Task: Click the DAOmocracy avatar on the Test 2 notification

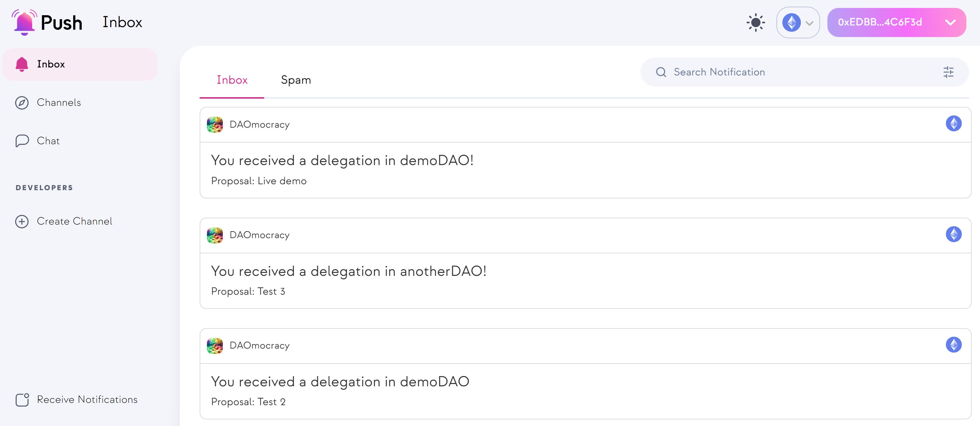Action: pos(215,346)
